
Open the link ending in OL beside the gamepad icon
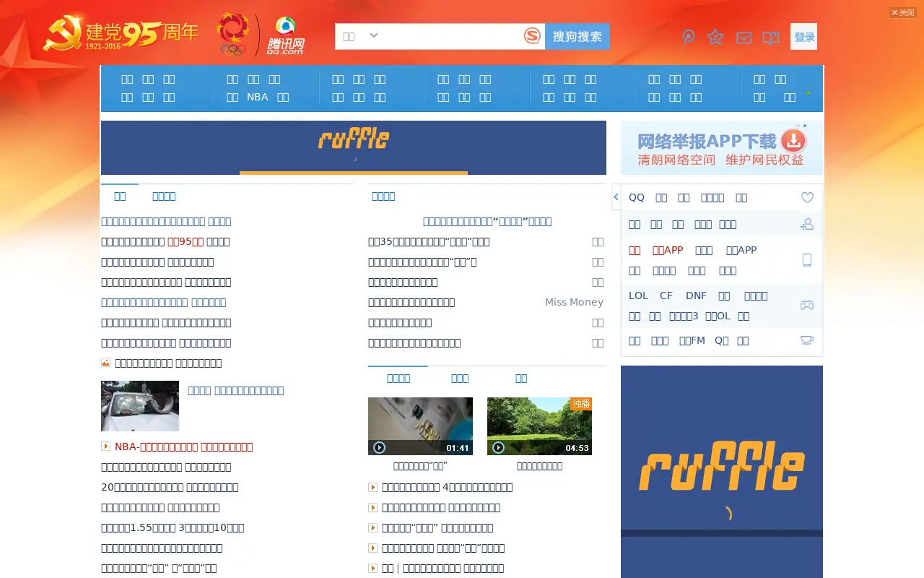[718, 316]
